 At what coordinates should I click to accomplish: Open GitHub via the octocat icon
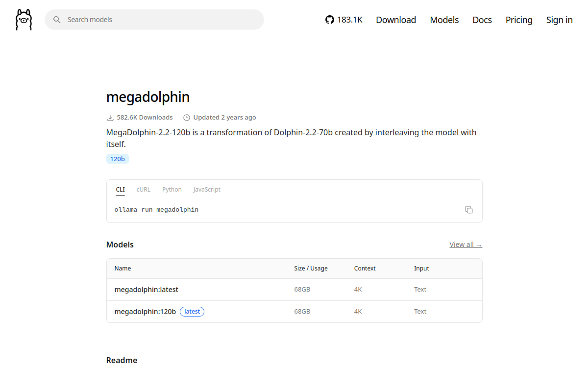[330, 20]
